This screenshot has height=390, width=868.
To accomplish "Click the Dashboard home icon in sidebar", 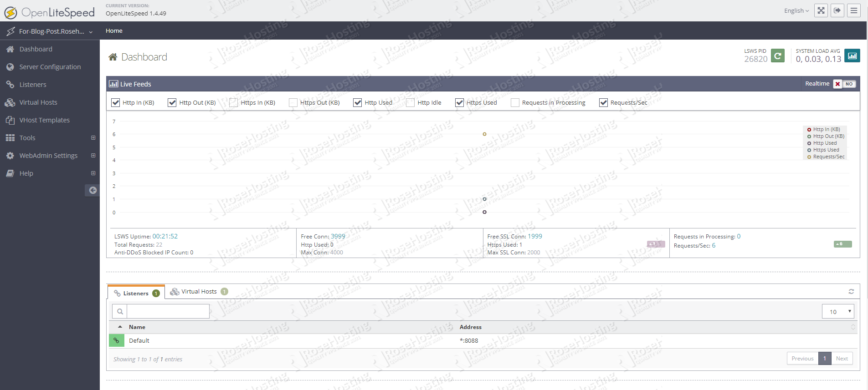I will [x=10, y=49].
